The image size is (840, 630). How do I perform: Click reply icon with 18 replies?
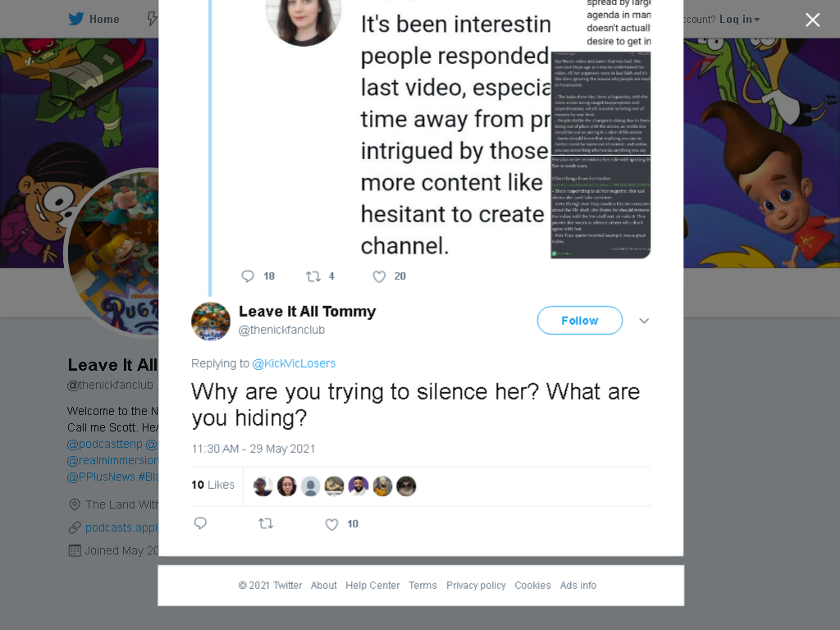248,276
